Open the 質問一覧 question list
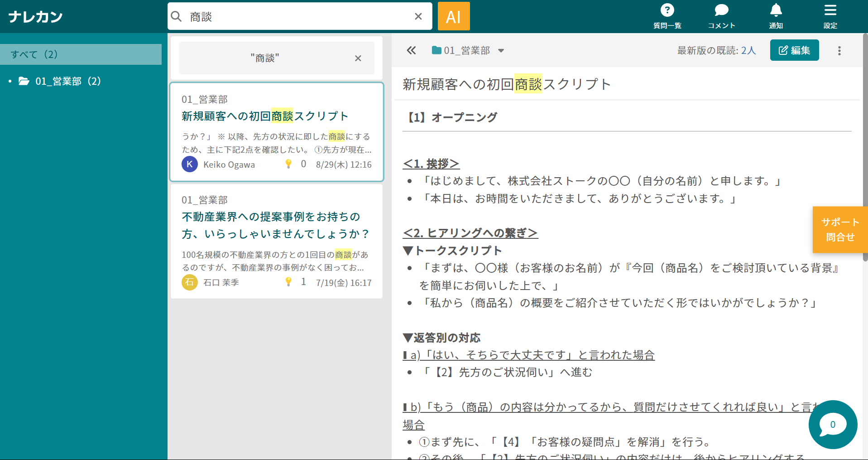The width and height of the screenshot is (868, 460). (x=667, y=16)
